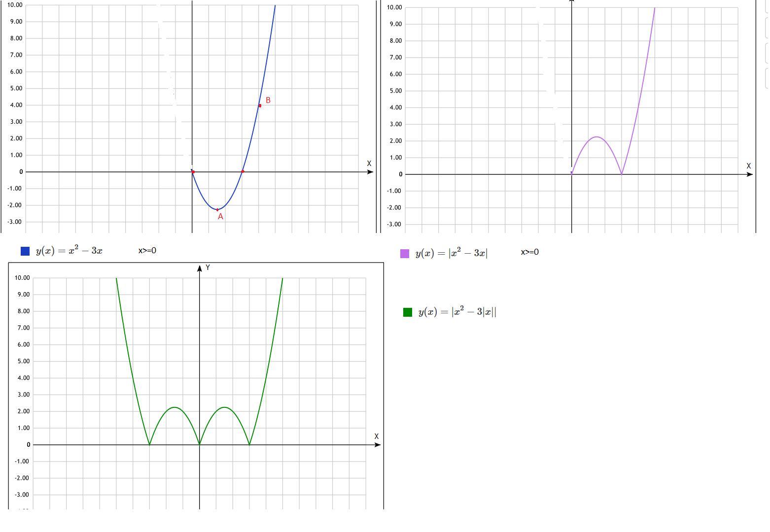Click the -3.00 tick label on blue graph
770x532 pixels.
tap(15, 222)
